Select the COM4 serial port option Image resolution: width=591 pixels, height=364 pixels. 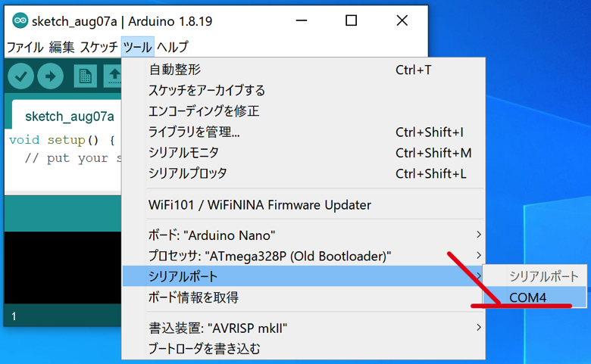[x=534, y=297]
